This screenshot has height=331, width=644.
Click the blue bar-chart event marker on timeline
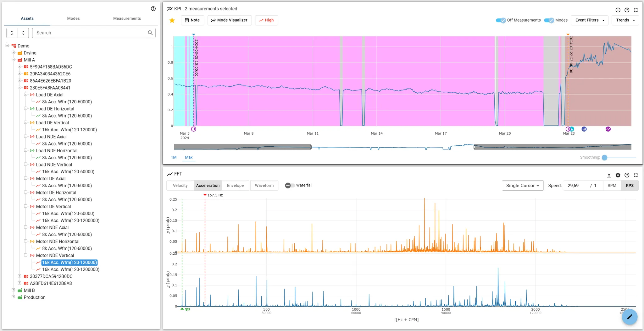(584, 129)
